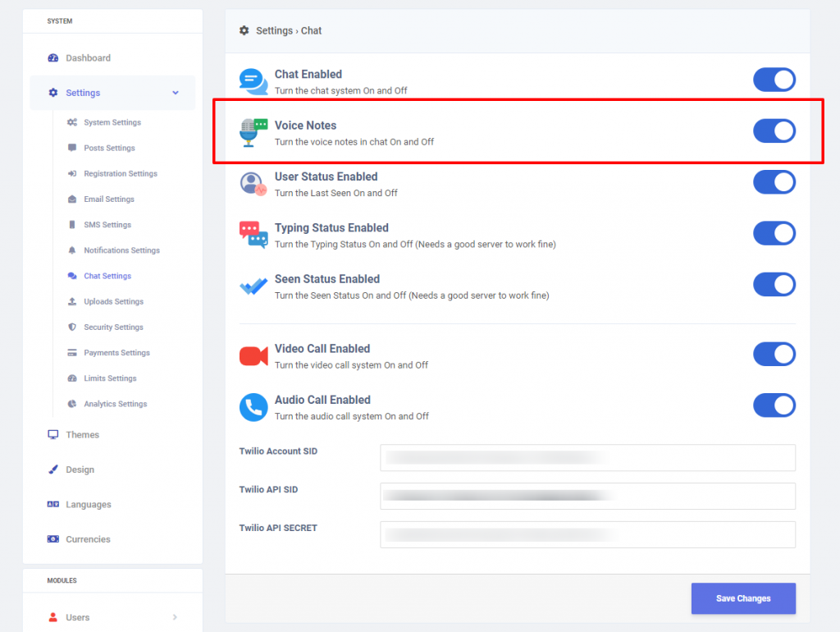Click the Chat Settings bubbles icon
Viewport: 840px width, 632px height.
[x=72, y=276]
